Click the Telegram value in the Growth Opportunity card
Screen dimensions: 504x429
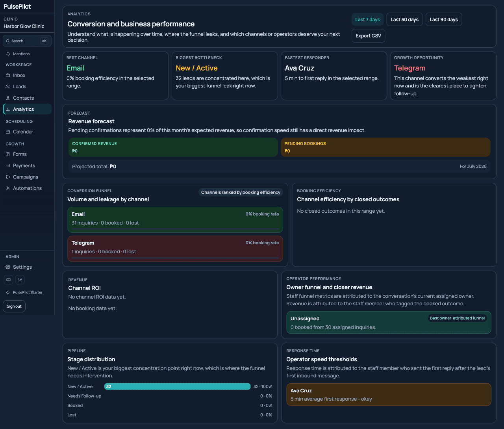(x=410, y=68)
